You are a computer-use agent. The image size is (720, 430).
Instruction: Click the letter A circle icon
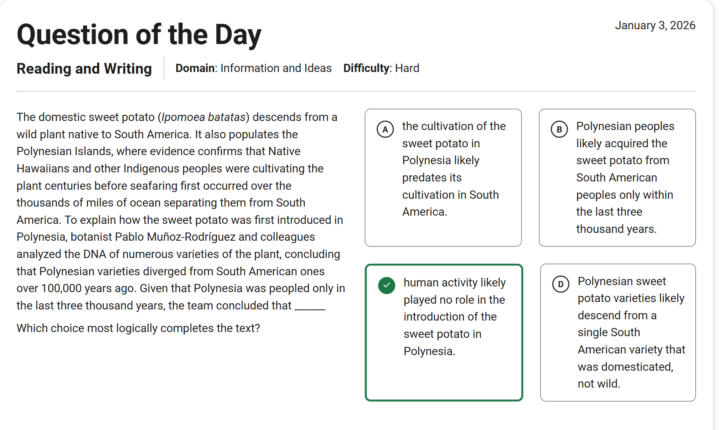coord(384,129)
